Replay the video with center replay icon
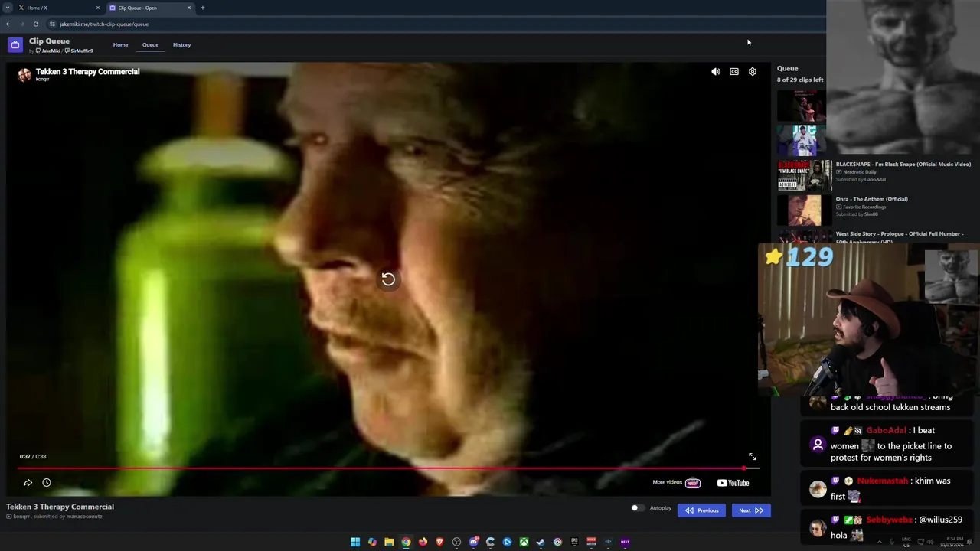The height and width of the screenshot is (551, 980). [388, 279]
